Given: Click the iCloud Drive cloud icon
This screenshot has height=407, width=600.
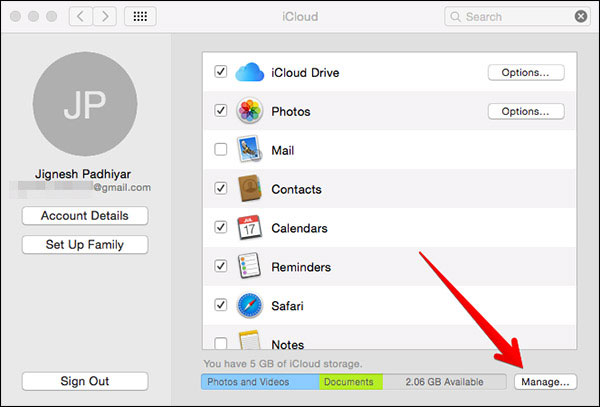Looking at the screenshot, I should (249, 72).
